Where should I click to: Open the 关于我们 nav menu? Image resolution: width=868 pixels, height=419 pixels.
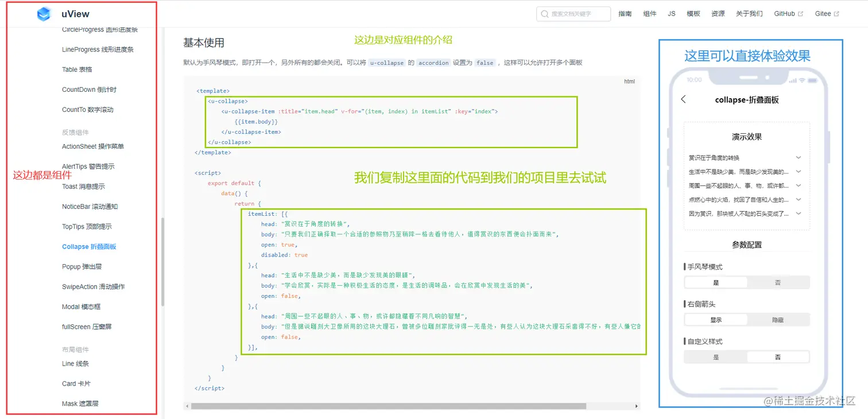click(749, 14)
